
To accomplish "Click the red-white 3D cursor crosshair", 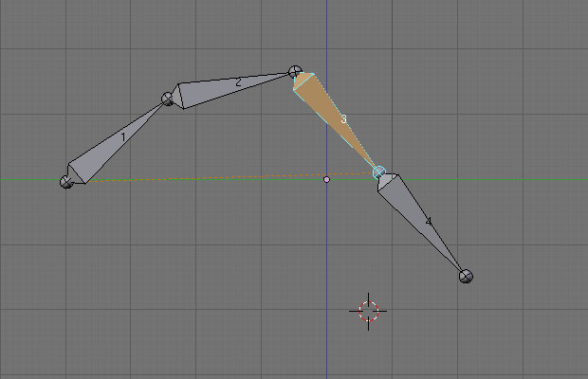I will pos(368,311).
